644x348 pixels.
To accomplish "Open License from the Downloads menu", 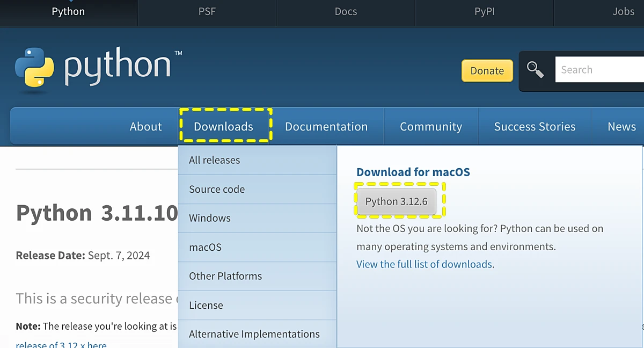I will click(x=258, y=305).
